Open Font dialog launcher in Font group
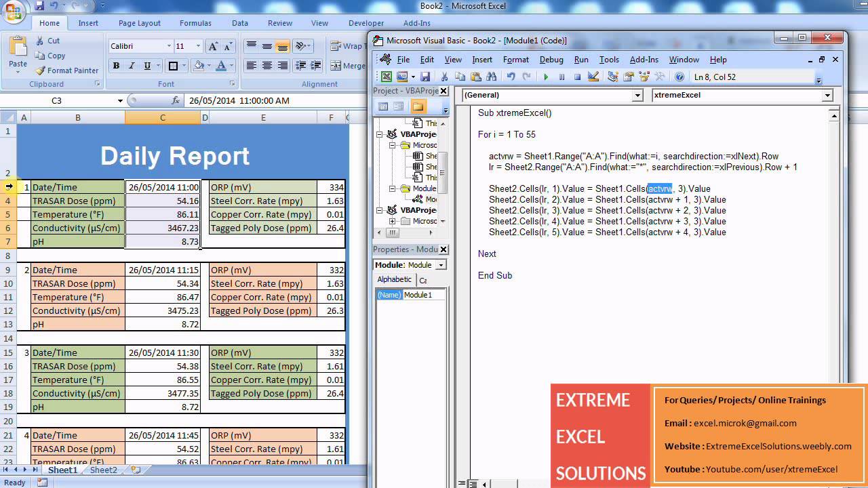Screen dimensions: 868x488 click(233, 84)
